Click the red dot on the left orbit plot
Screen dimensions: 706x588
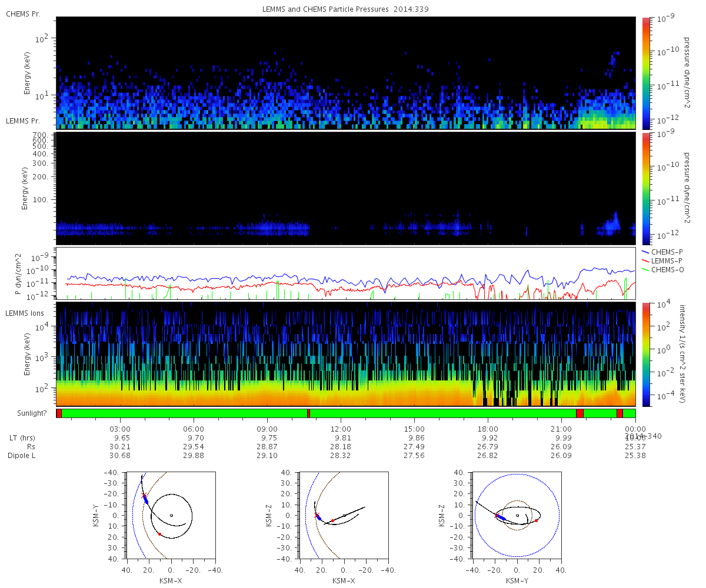pos(159,534)
